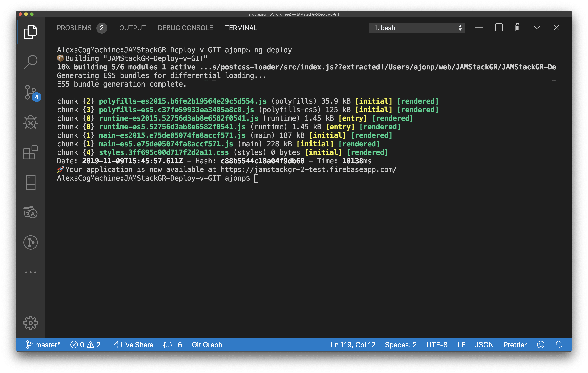Open Git Graph from status bar
588x373 pixels.
click(x=207, y=345)
